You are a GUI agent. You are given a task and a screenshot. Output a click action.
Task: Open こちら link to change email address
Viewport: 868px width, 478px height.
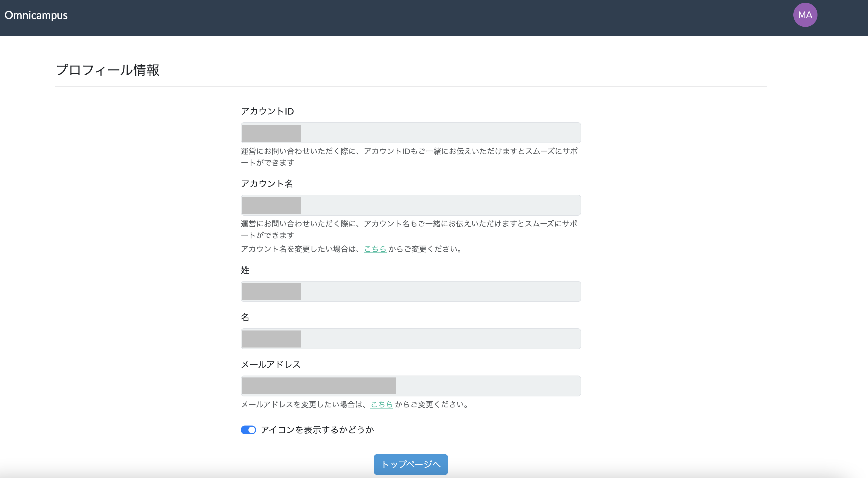coord(382,404)
